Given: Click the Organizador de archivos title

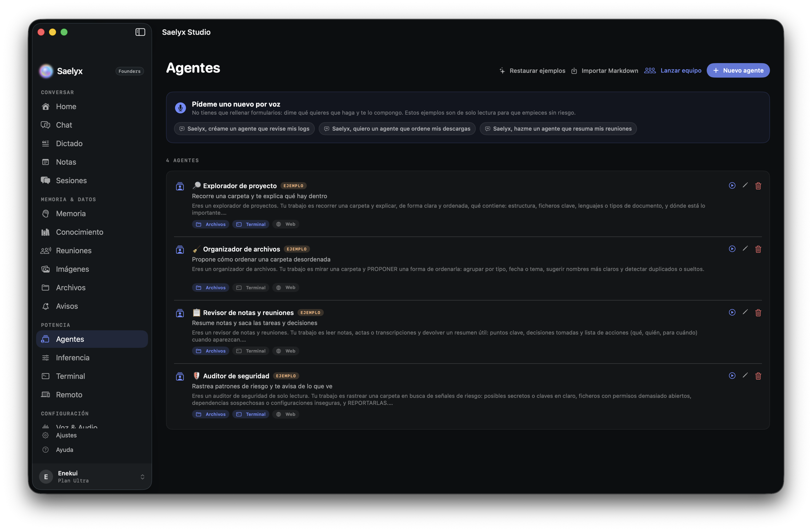Looking at the screenshot, I should point(242,249).
